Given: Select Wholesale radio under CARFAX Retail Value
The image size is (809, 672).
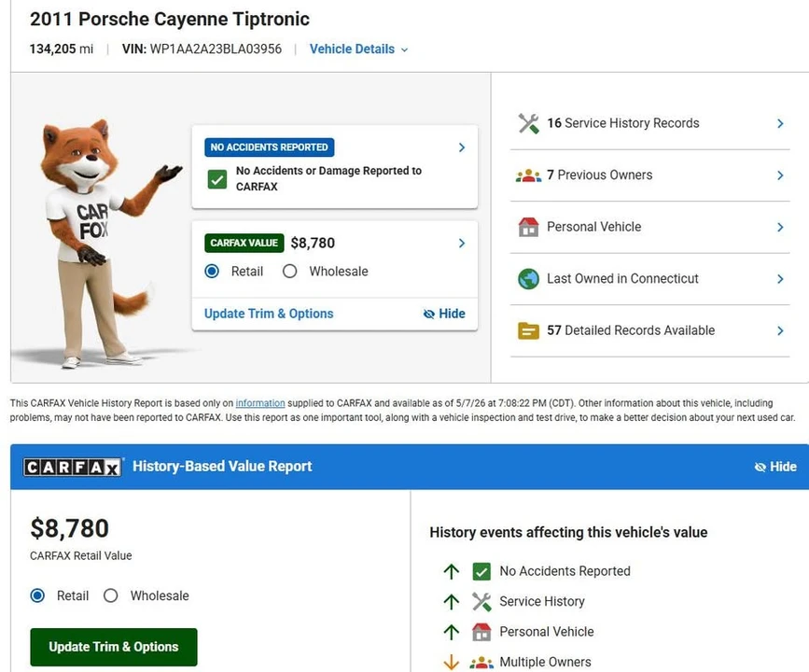Looking at the screenshot, I should click(x=110, y=595).
